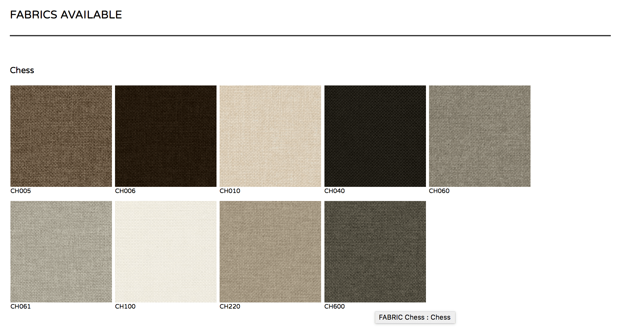Choose the CH220 taupe fabric swatch
Screen dimensions: 644x335
pos(270,251)
